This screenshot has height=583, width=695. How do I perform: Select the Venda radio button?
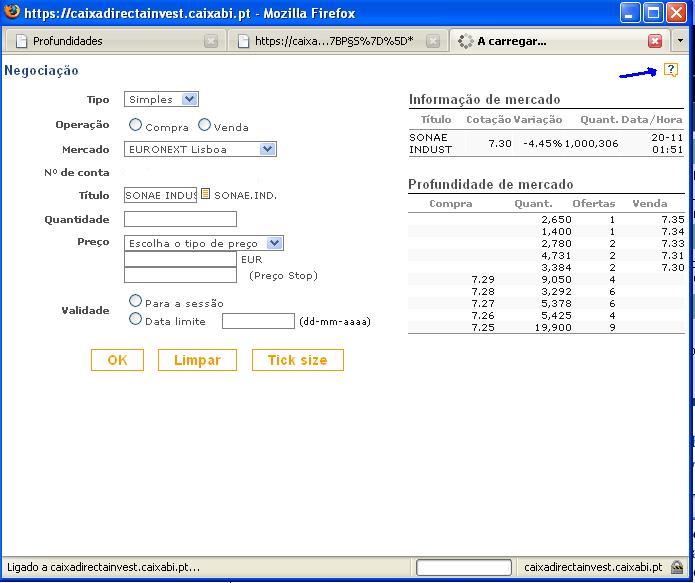205,125
